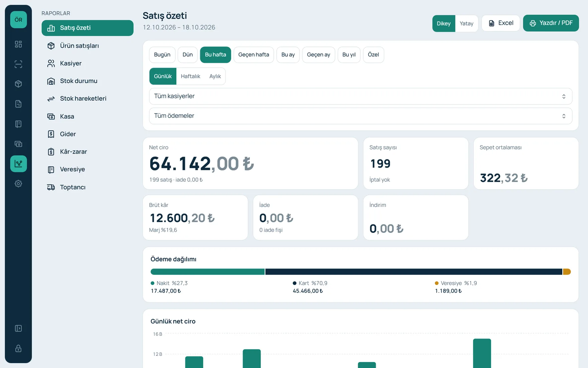Open the products box icon in the dark rail
This screenshot has height=368, width=588.
[18, 84]
